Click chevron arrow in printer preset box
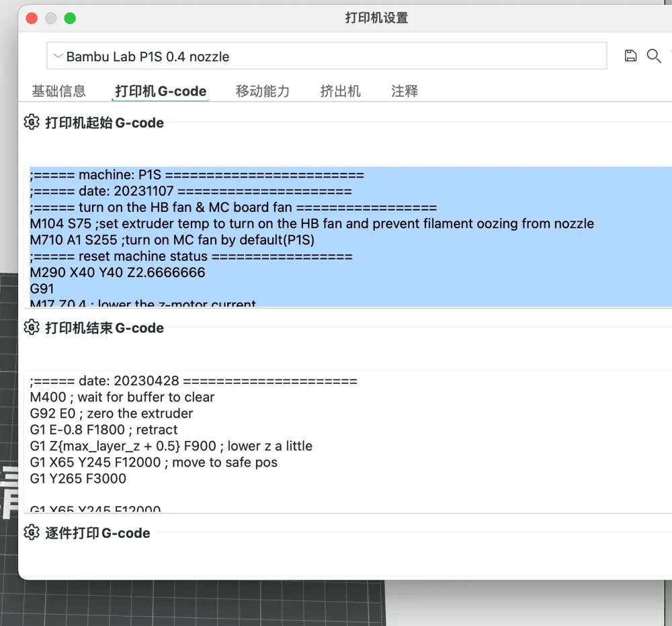 coord(58,56)
